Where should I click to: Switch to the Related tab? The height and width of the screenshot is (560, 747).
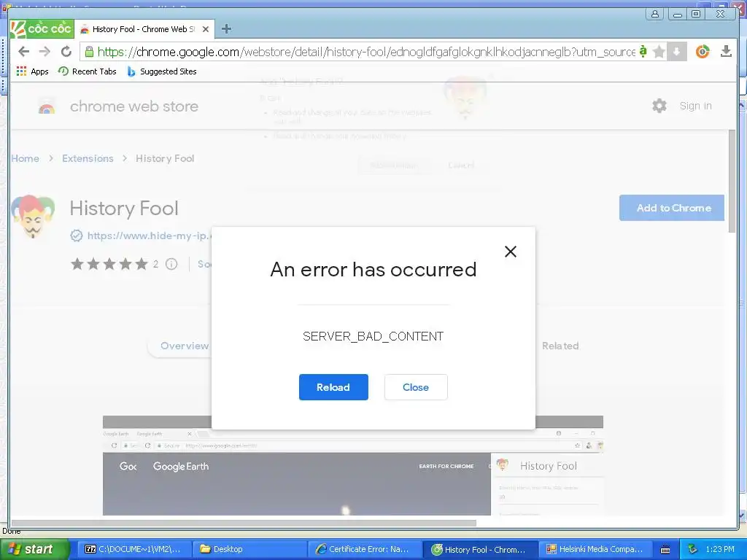click(x=560, y=346)
